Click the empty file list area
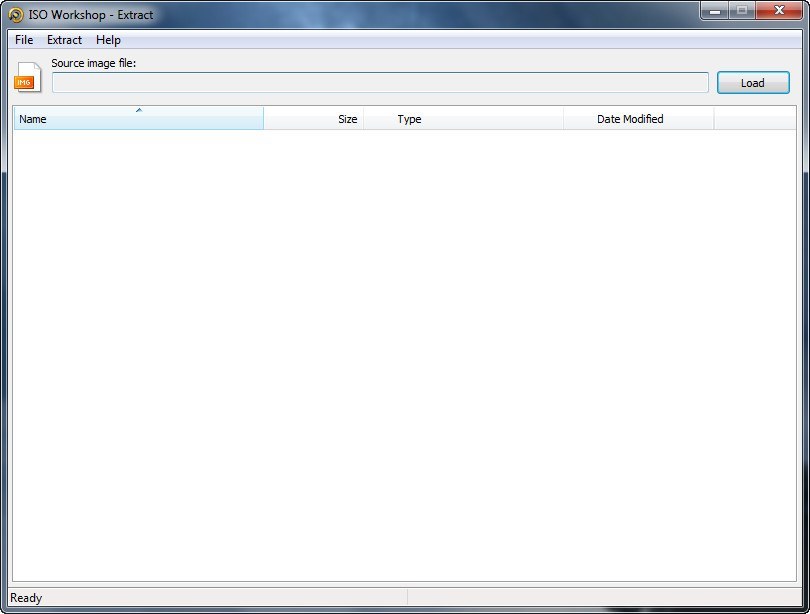Viewport: 810px width, 614px height. coord(400,350)
